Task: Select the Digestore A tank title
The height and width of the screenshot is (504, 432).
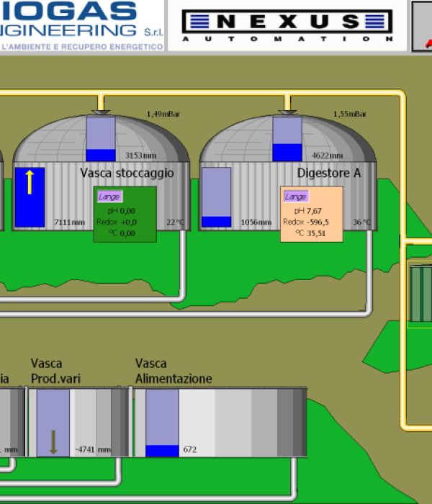Action: [329, 173]
